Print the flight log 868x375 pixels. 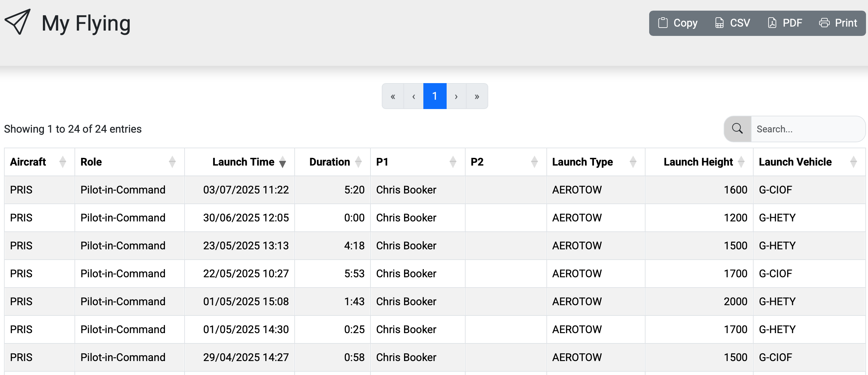(838, 23)
